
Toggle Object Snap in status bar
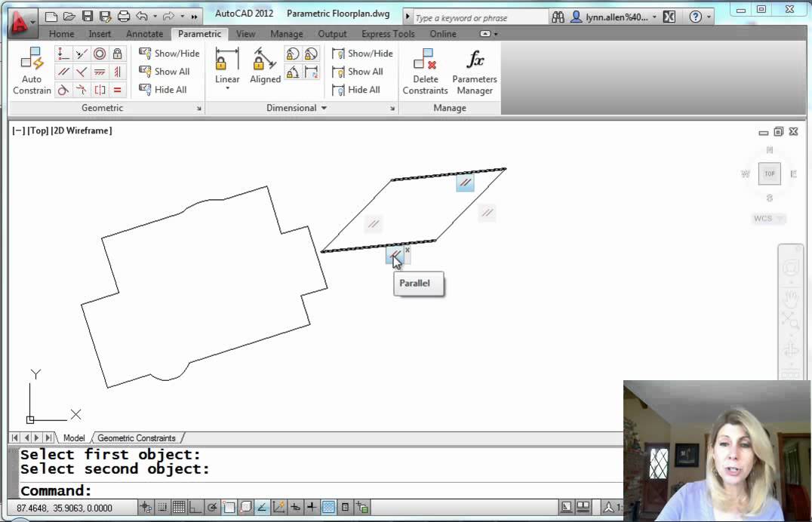pos(229,507)
